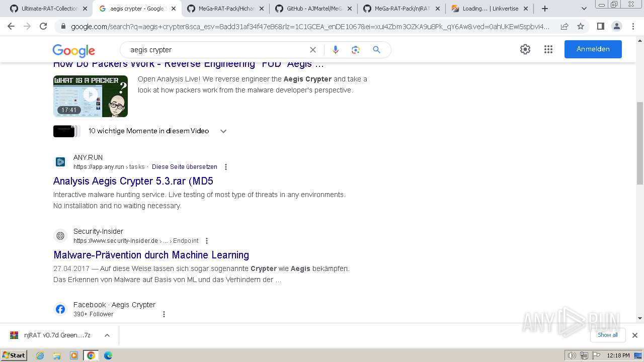
Task: Click the Anmelden sign-in button
Action: 593,49
